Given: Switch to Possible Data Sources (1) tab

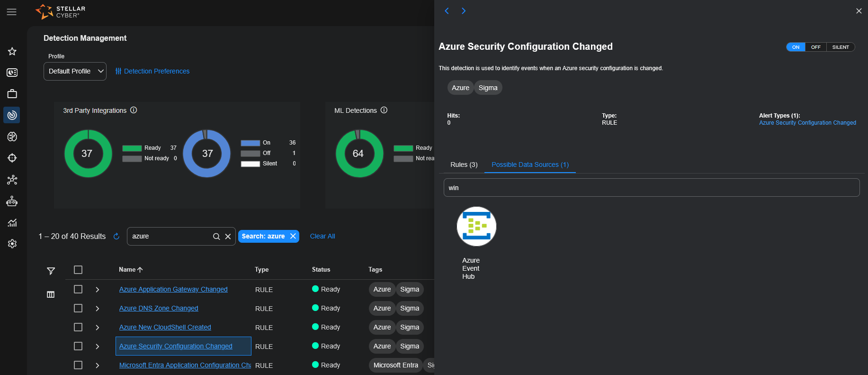Looking at the screenshot, I should pyautogui.click(x=530, y=165).
